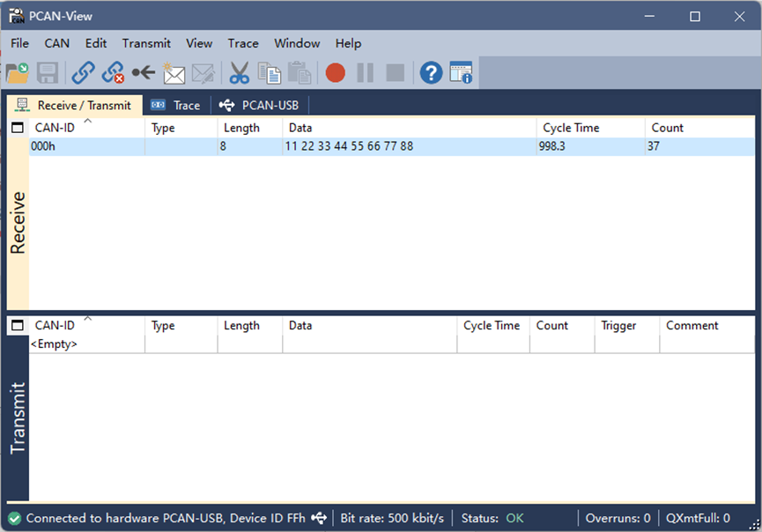Click the Cut scissors icon
This screenshot has height=532, width=762.
[239, 73]
